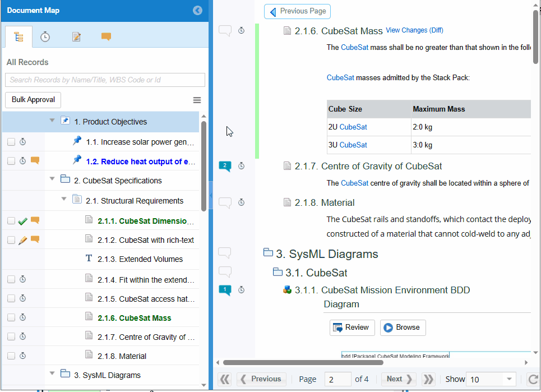Jump to the last page double arrow
Screen dimensions: 541x392
coord(428,379)
